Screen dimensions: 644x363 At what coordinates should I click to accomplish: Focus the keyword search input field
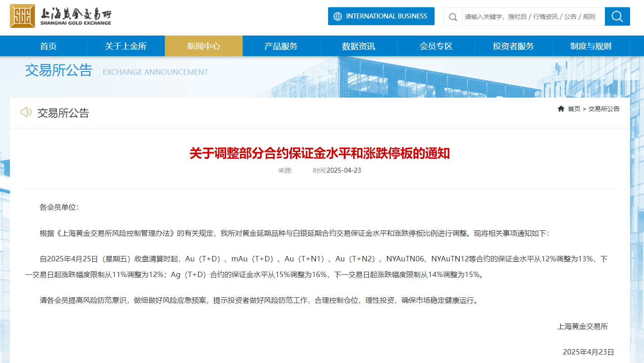(533, 17)
